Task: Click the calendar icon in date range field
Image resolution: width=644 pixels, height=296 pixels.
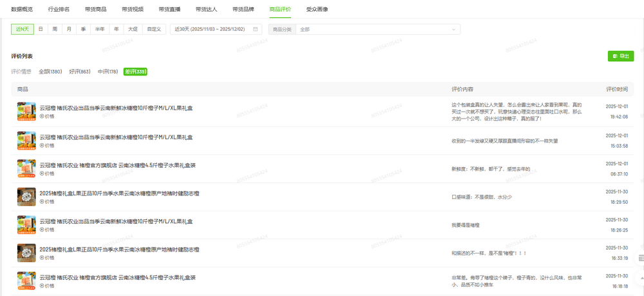Action: 256,29
